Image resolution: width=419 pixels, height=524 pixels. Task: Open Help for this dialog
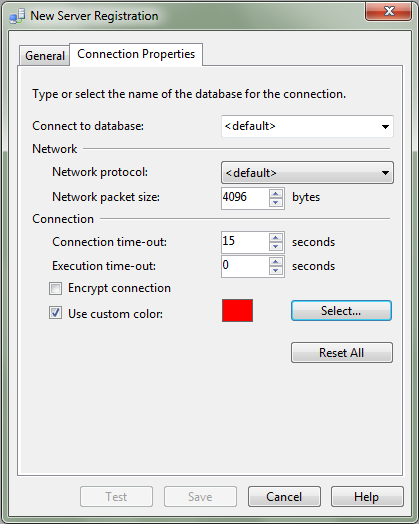(x=367, y=497)
